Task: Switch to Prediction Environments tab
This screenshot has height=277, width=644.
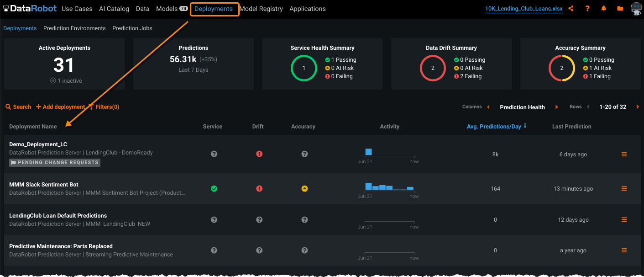Action: tap(74, 28)
